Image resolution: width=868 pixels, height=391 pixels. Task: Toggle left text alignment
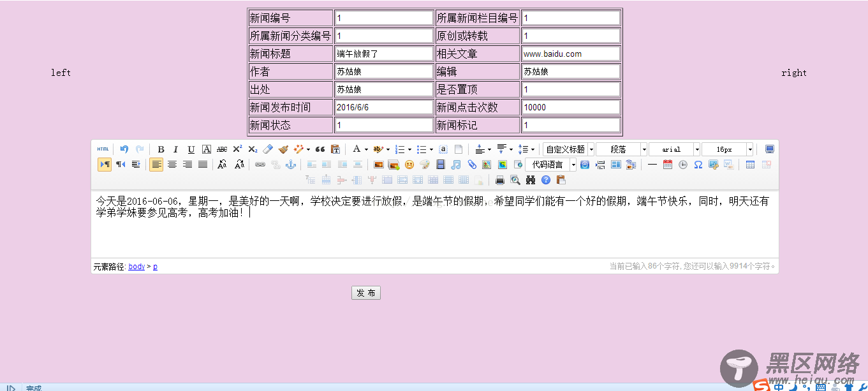pyautogui.click(x=156, y=165)
